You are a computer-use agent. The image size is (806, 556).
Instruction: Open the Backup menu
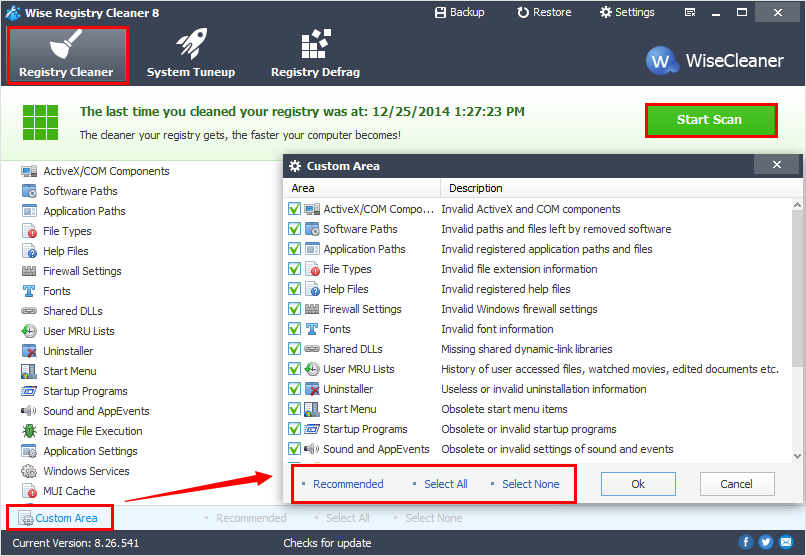coord(460,12)
